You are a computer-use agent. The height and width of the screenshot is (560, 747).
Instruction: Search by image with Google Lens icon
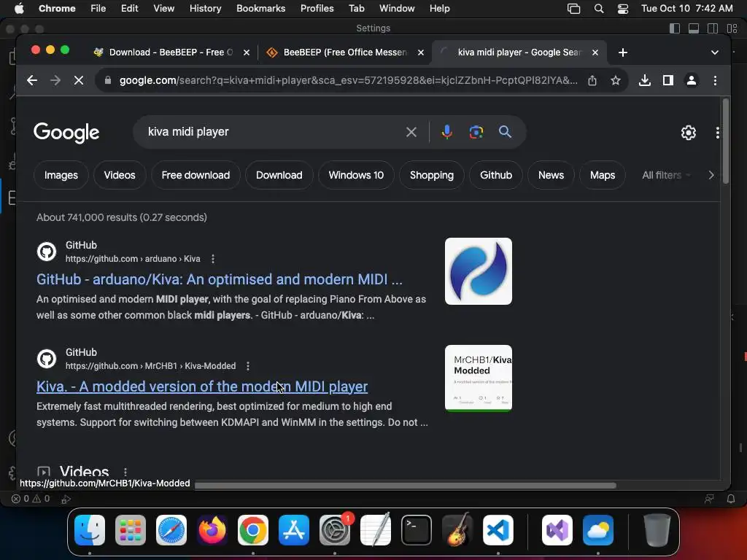pyautogui.click(x=476, y=132)
